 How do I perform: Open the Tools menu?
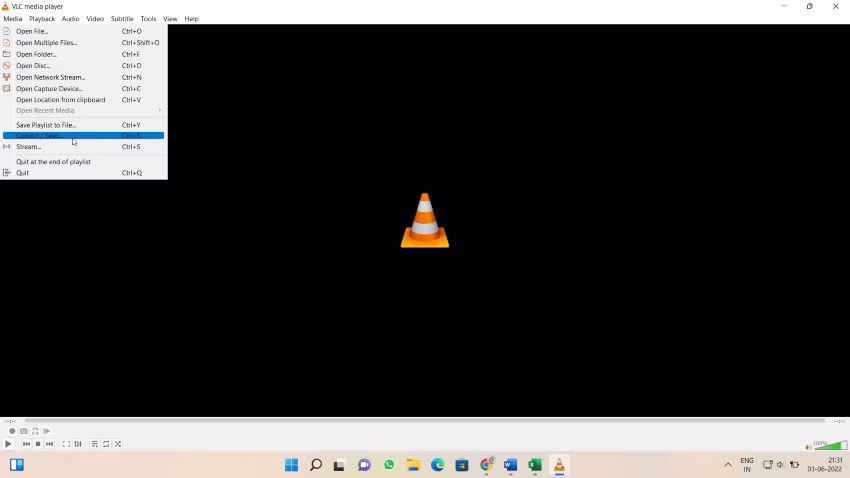pos(148,18)
